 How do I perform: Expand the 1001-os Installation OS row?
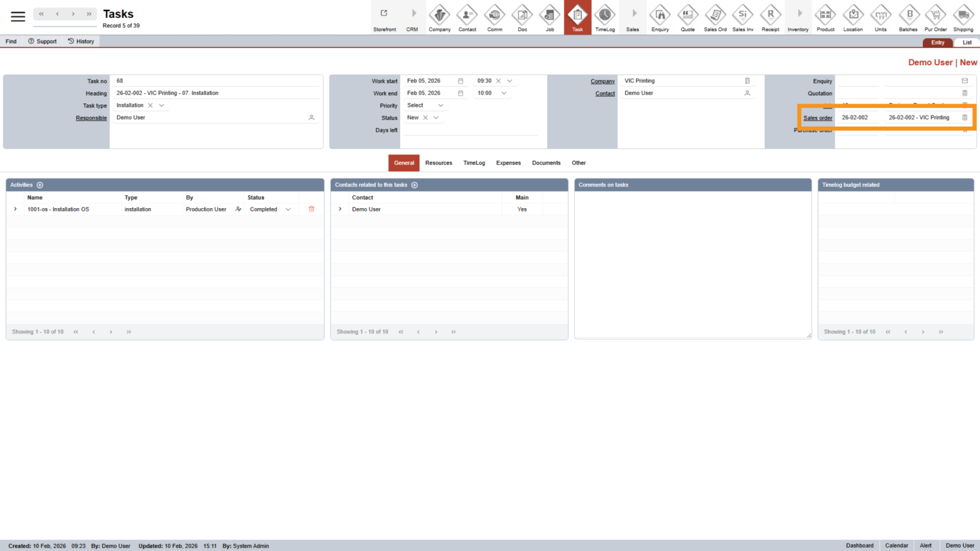click(x=15, y=209)
